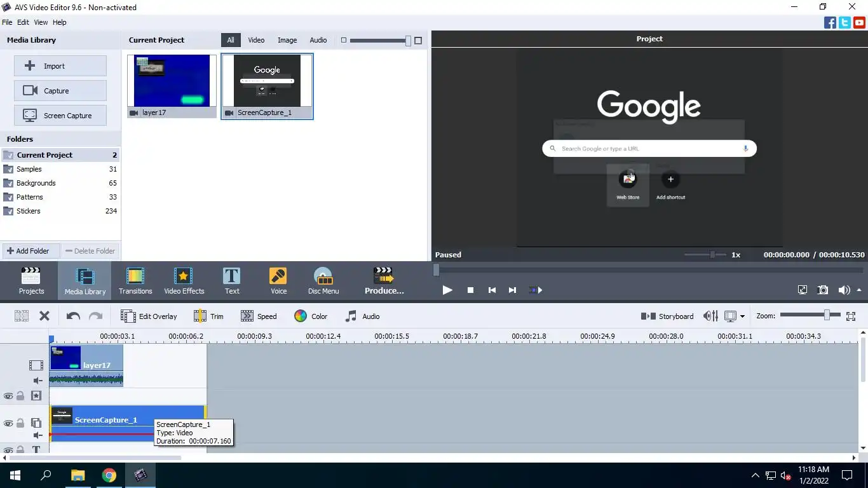Click the Trim button
The image size is (868, 488).
pos(208,316)
